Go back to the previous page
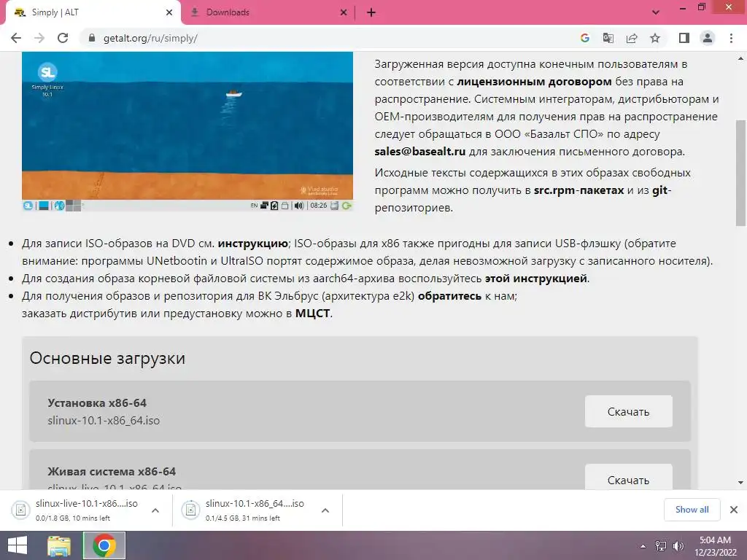 (x=16, y=38)
